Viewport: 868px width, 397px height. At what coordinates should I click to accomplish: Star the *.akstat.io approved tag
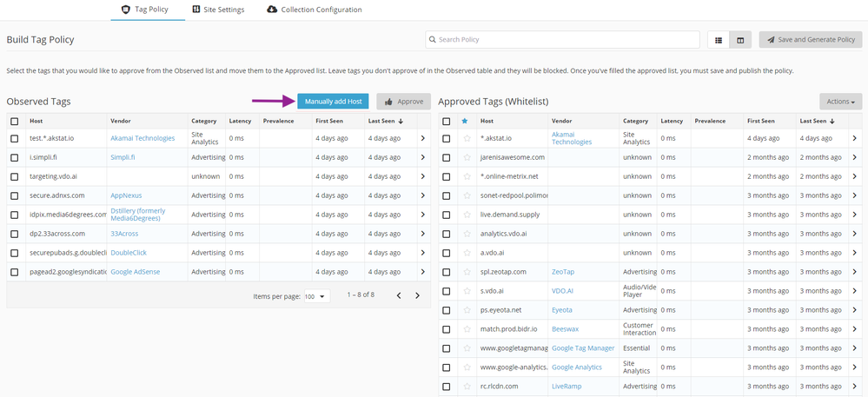coord(467,138)
